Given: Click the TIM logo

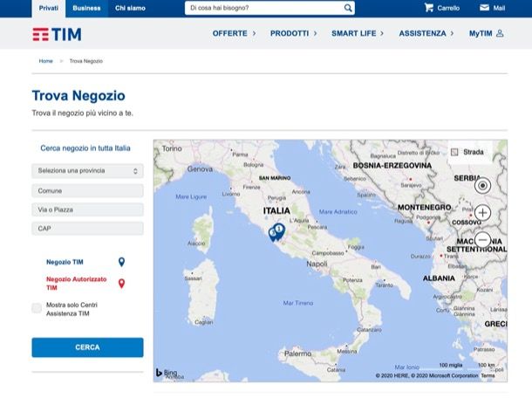Looking at the screenshot, I should point(57,34).
